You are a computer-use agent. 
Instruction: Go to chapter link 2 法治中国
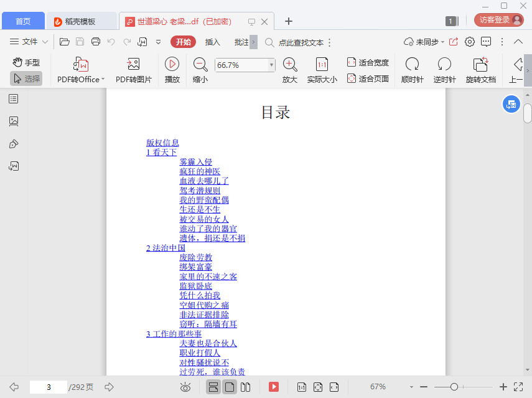coord(166,248)
